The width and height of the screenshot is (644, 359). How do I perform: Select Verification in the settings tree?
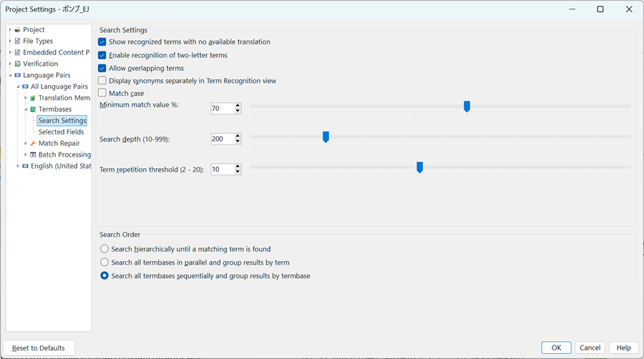[x=40, y=64]
